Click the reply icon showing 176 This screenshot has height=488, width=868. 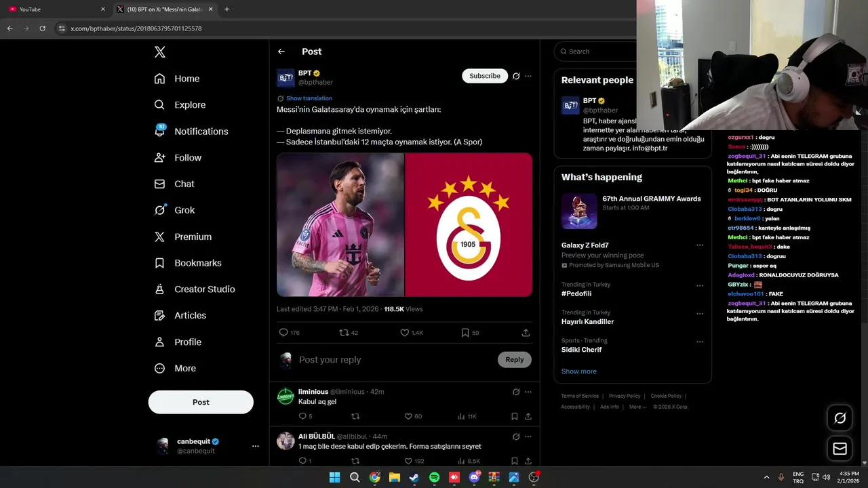(x=283, y=333)
